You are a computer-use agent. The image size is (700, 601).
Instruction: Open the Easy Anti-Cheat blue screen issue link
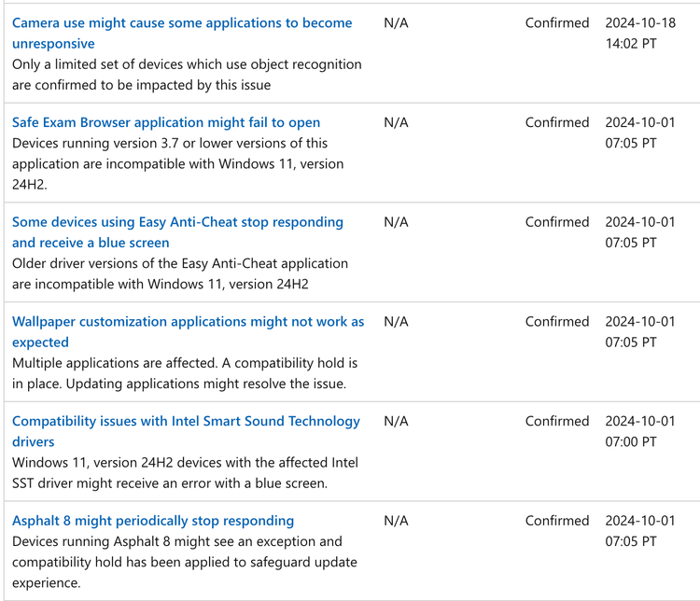[x=177, y=232]
